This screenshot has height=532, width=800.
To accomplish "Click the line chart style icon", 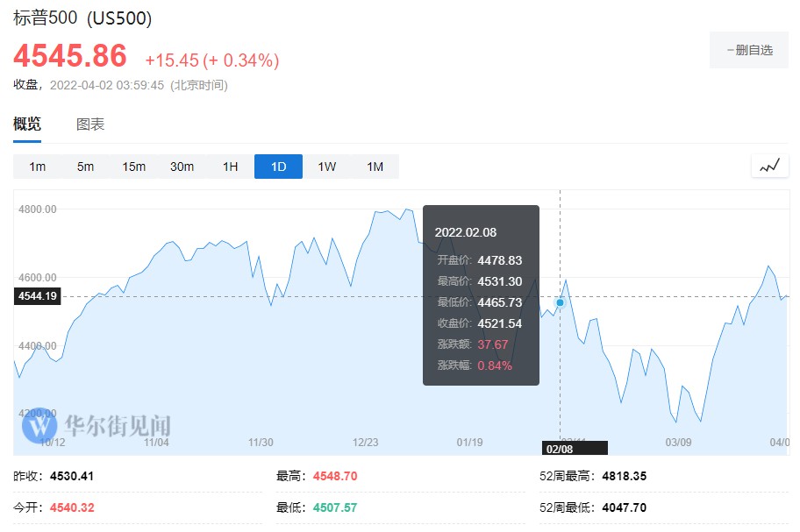I will click(769, 166).
